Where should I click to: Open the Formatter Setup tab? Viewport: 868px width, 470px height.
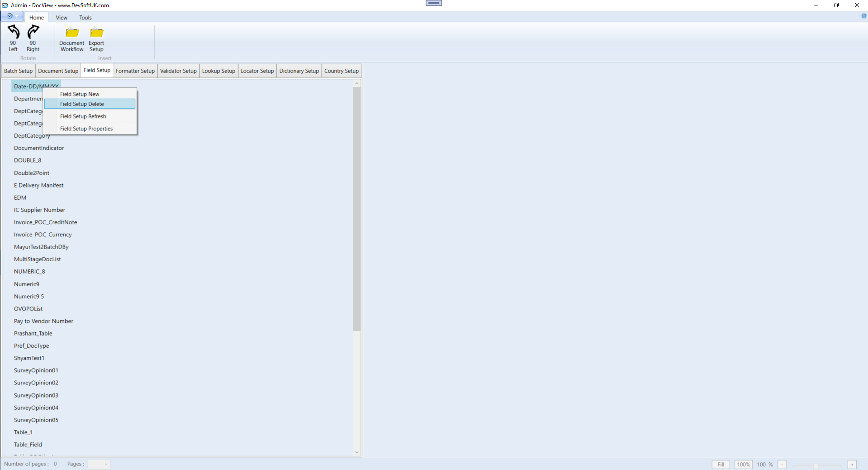[135, 71]
